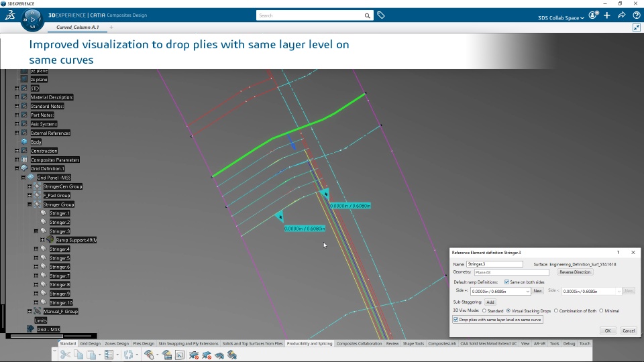
Task: Click Reverse Direction button
Action: point(575,272)
